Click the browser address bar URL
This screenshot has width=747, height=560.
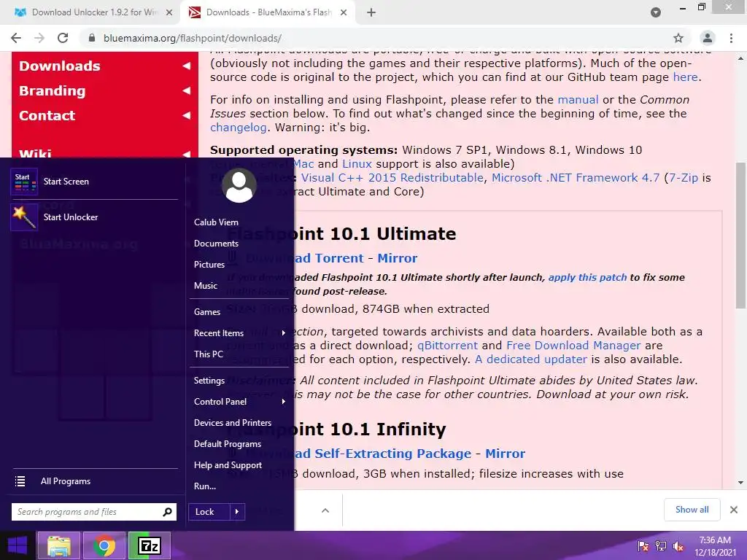(x=193, y=38)
